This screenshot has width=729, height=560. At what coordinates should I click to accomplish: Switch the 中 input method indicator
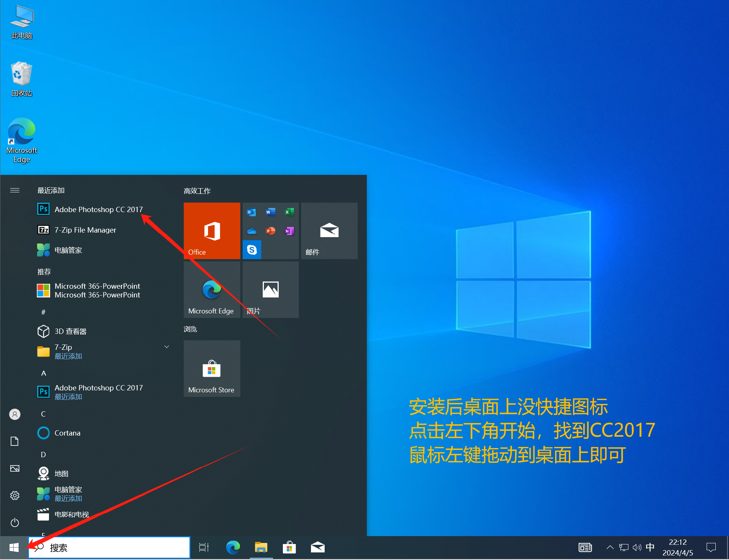pos(650,547)
